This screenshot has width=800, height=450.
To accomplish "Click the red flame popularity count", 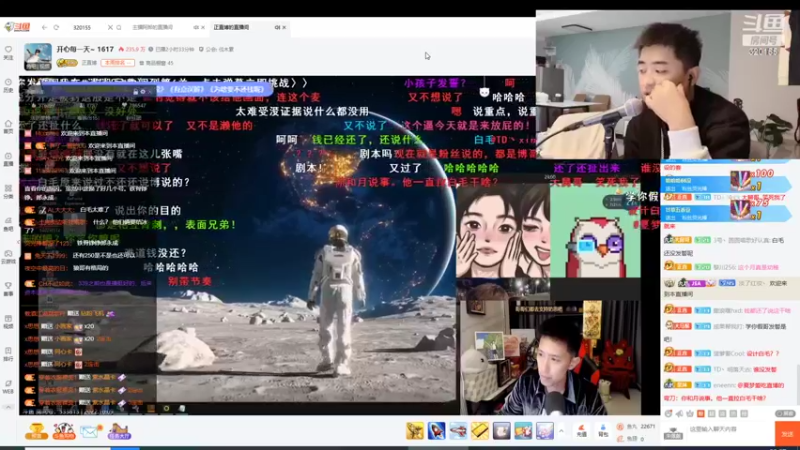I will pos(132,49).
